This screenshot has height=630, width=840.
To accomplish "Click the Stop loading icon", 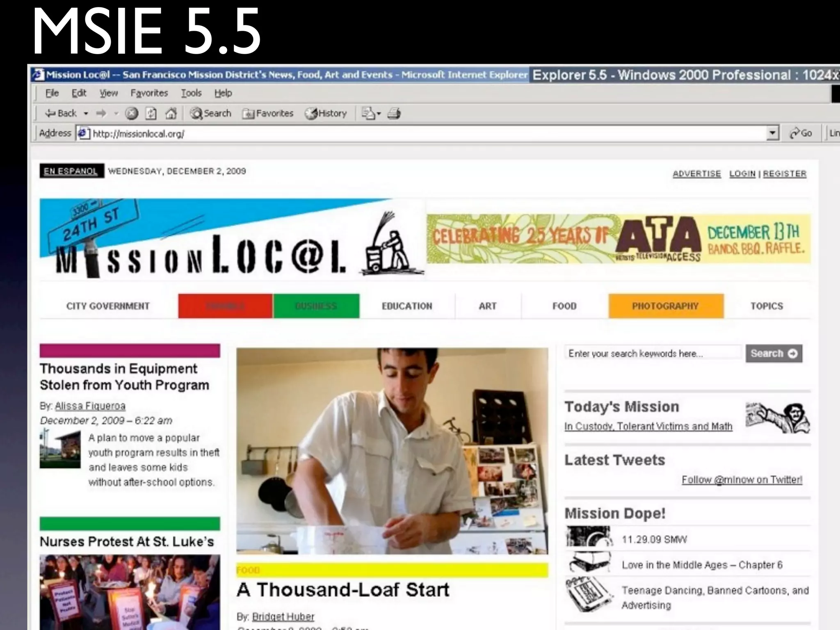I will click(131, 113).
